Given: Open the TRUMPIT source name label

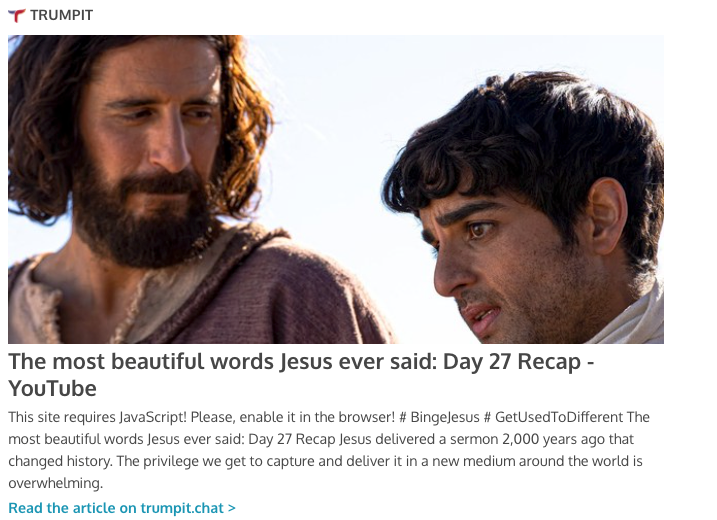Looking at the screenshot, I should click(61, 16).
